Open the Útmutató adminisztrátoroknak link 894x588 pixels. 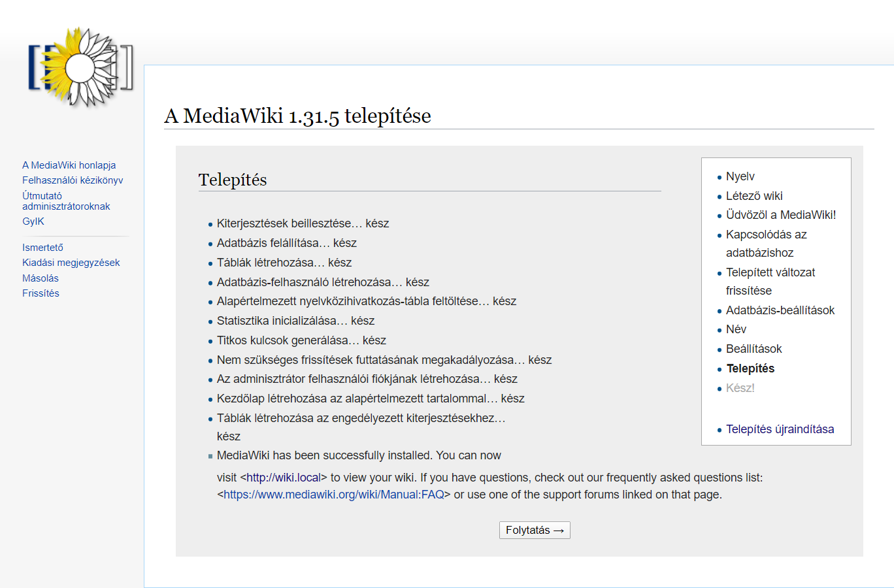point(65,201)
